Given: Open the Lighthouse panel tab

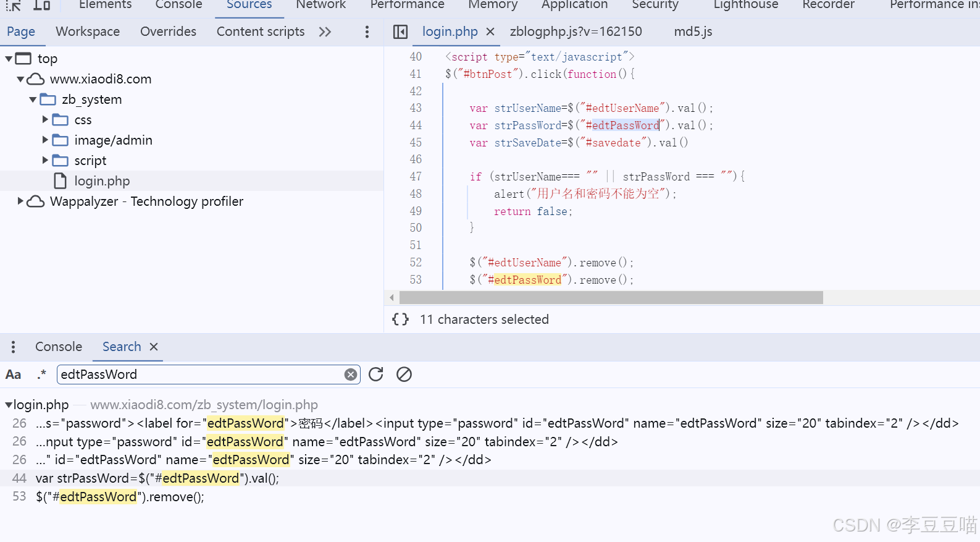Looking at the screenshot, I should pyautogui.click(x=745, y=5).
